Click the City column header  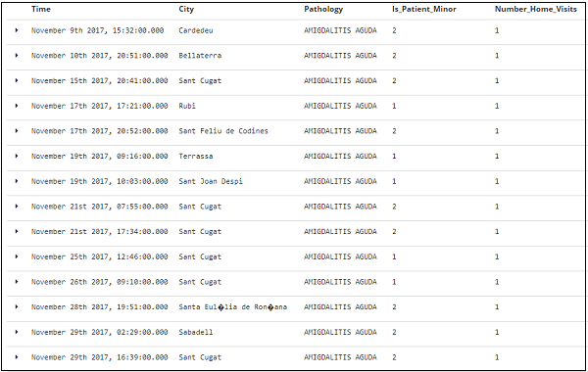click(x=186, y=9)
